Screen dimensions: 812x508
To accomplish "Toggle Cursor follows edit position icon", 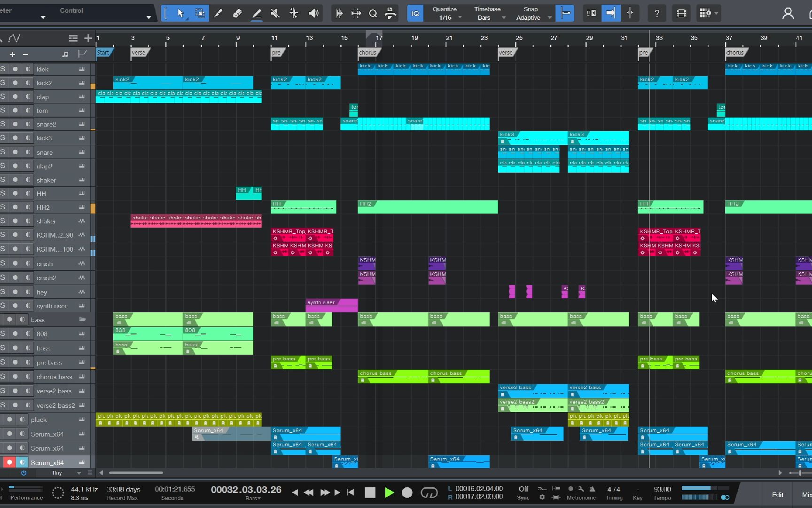I will click(630, 13).
